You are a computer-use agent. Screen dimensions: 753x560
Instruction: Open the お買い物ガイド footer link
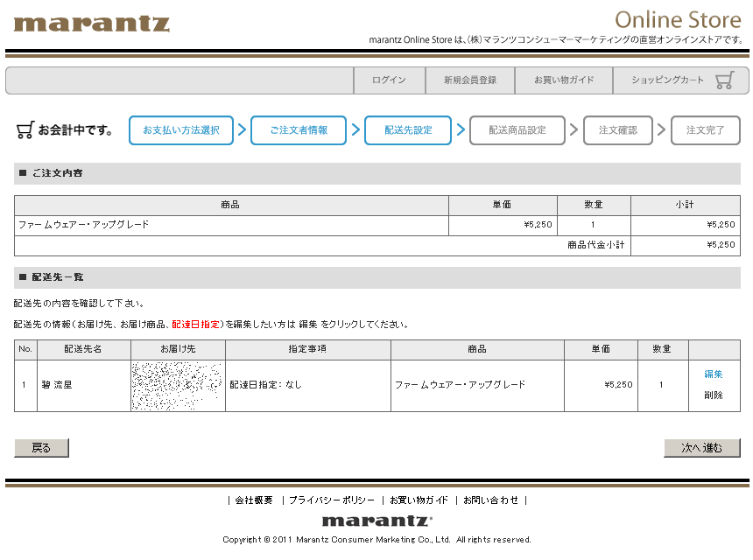pos(419,500)
